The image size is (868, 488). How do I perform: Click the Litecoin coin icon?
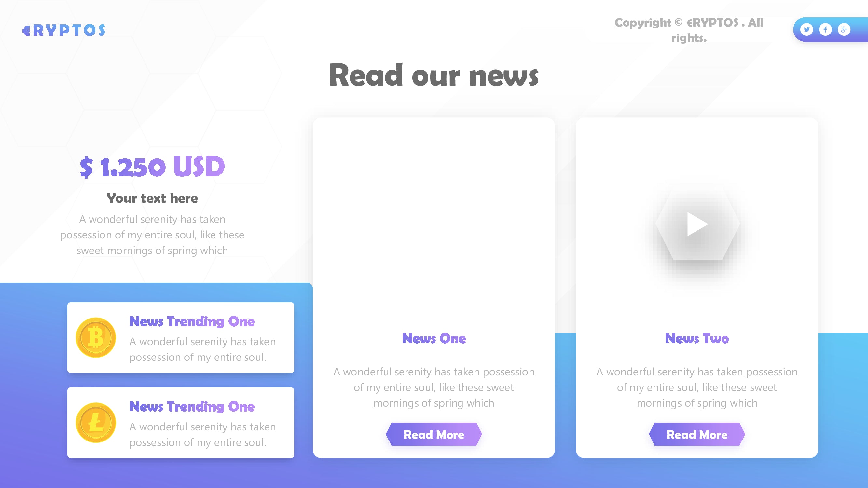pos(95,424)
